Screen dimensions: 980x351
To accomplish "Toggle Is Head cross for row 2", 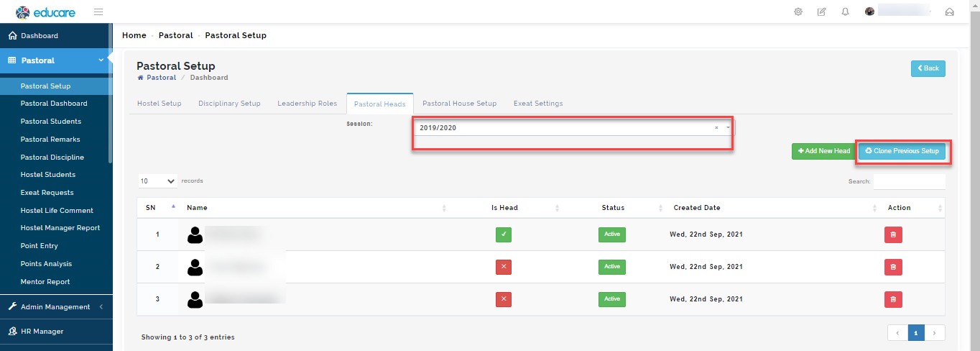I will click(504, 267).
